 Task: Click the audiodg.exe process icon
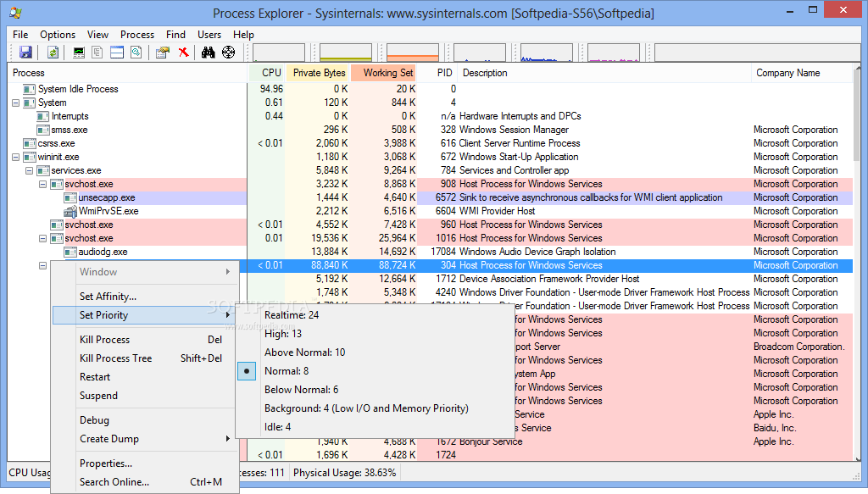point(70,252)
